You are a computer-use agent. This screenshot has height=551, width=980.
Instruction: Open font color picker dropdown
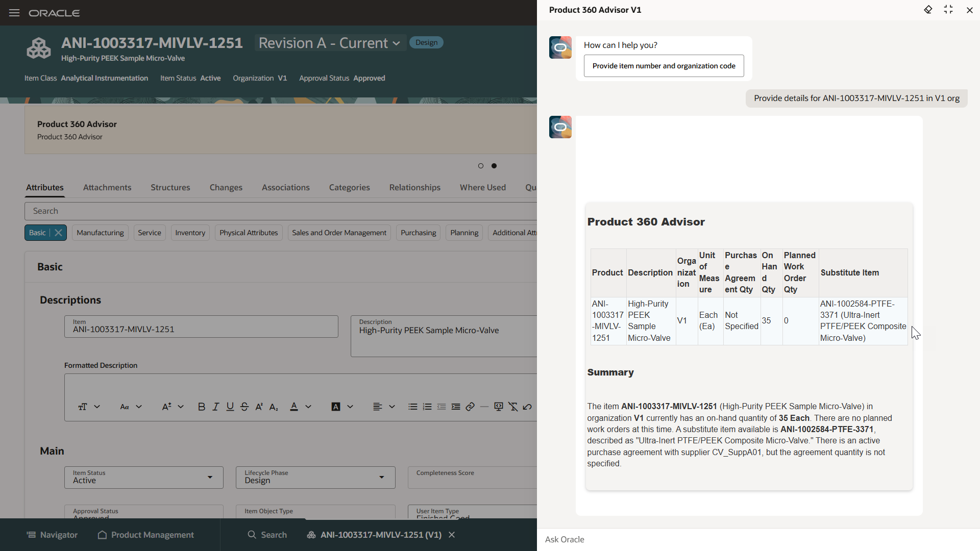308,407
